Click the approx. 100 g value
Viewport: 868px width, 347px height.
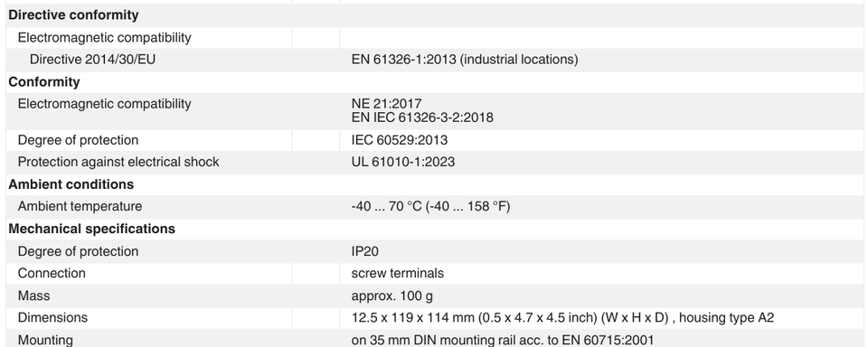coord(392,295)
